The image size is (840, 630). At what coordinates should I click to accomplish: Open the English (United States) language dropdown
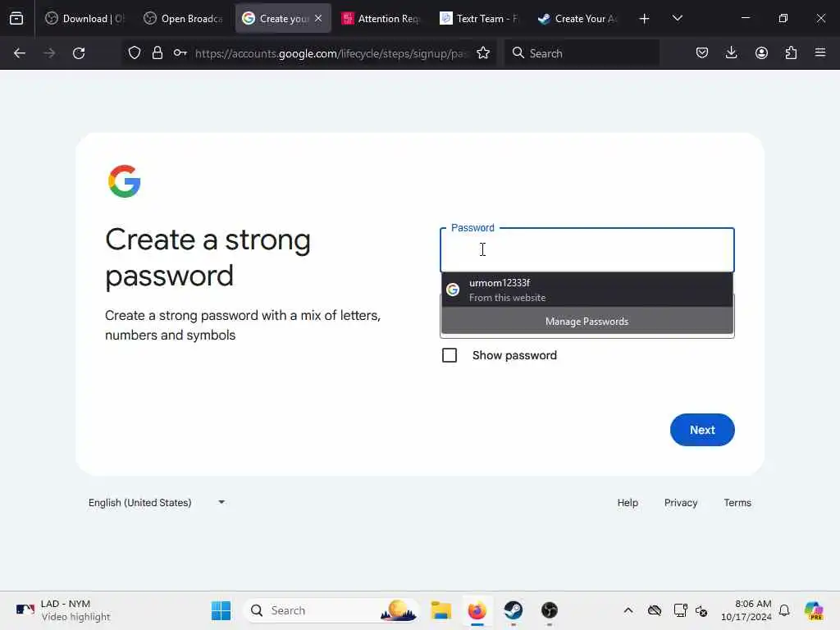(x=157, y=503)
